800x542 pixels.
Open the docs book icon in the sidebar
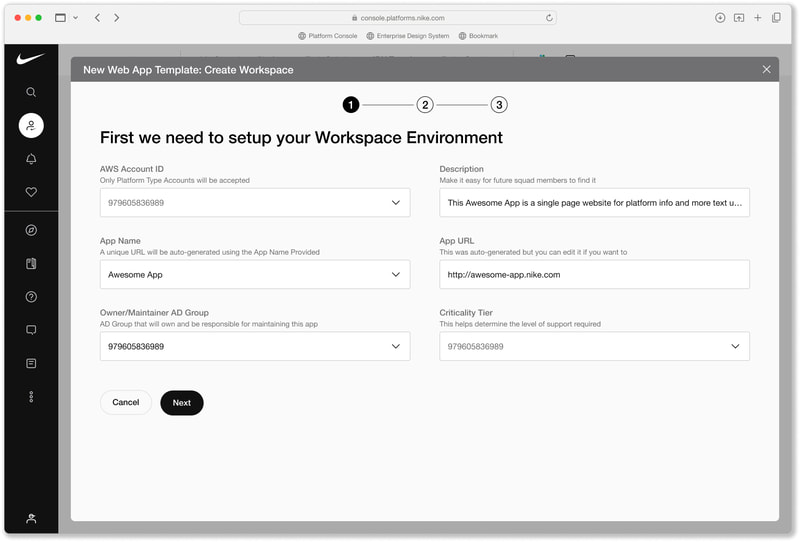point(31,263)
